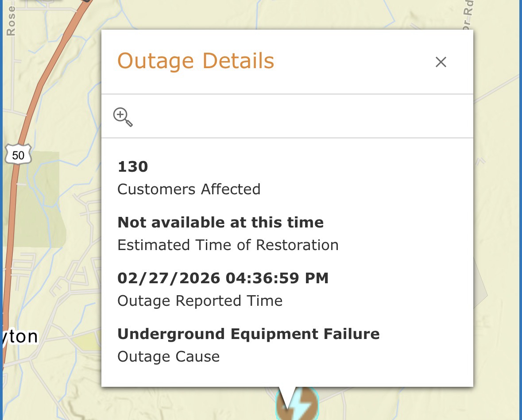Click the Underground Equipment Failure text
Screen dimensions: 522x420
[x=248, y=334]
